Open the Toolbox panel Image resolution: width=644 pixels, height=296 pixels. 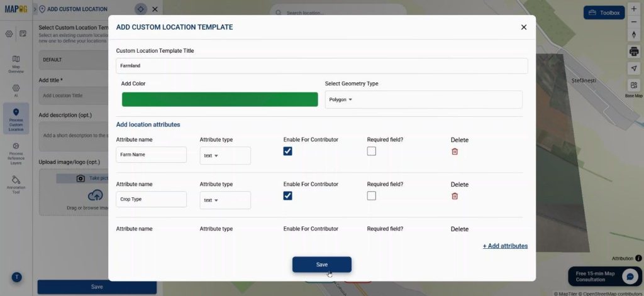point(604,13)
